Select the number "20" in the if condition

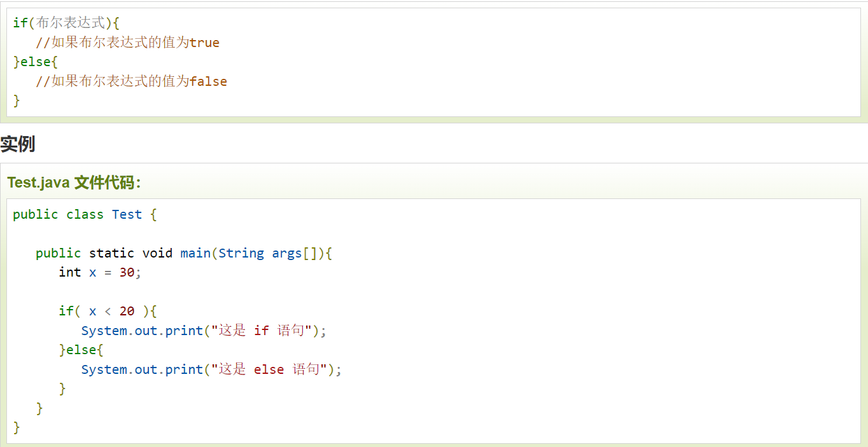click(x=127, y=311)
